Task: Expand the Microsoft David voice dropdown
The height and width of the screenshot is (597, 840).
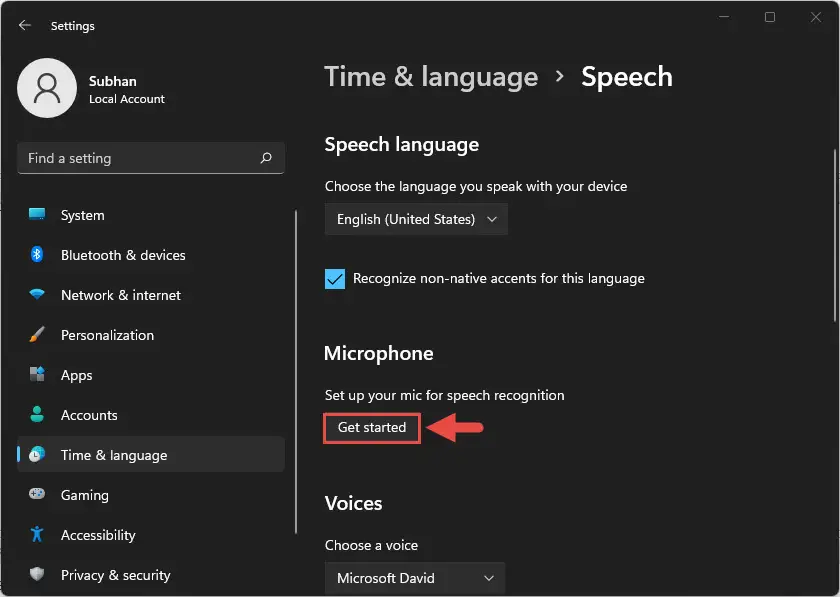Action: (415, 578)
